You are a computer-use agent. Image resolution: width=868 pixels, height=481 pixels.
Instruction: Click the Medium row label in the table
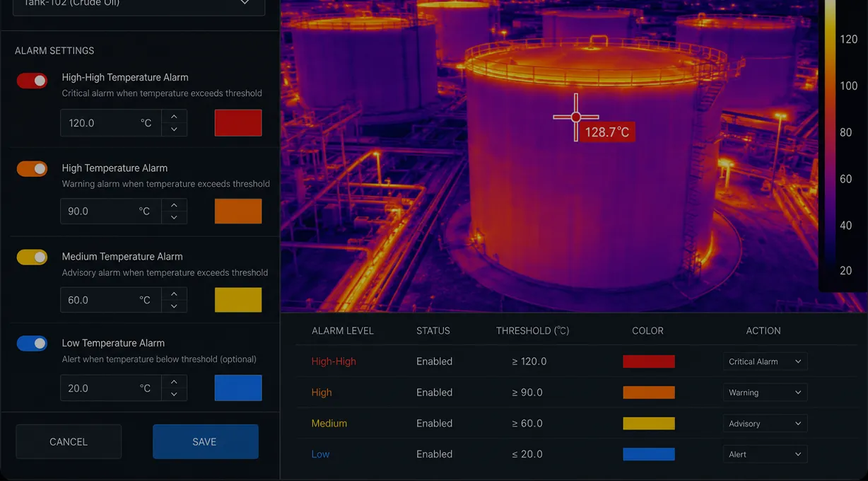(x=329, y=424)
